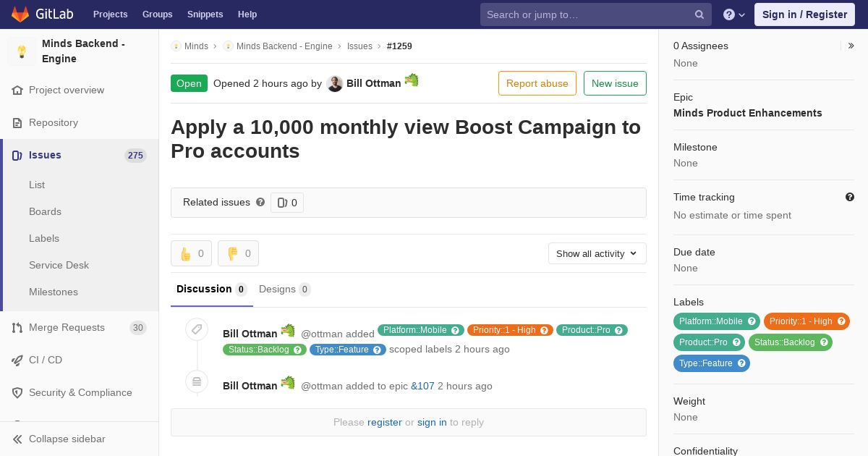868x456 pixels.
Task: Click help icon on sidebar Priority::1 - High label
Action: [x=841, y=321]
